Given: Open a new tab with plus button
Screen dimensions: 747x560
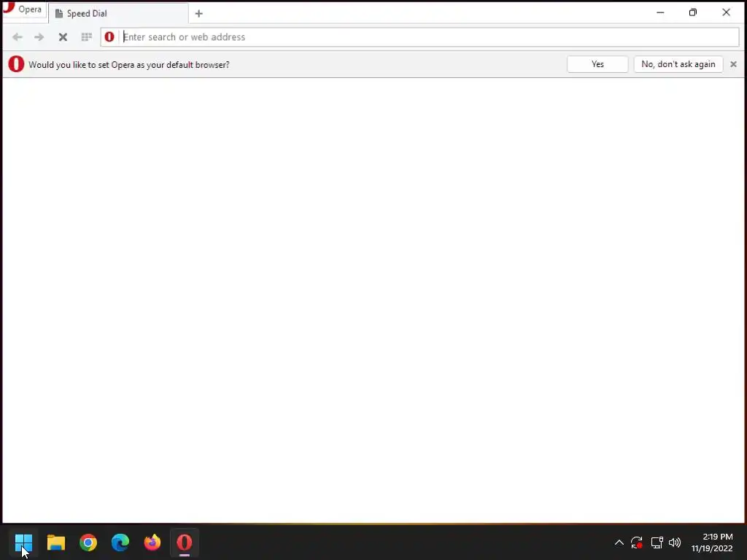Looking at the screenshot, I should pos(198,14).
